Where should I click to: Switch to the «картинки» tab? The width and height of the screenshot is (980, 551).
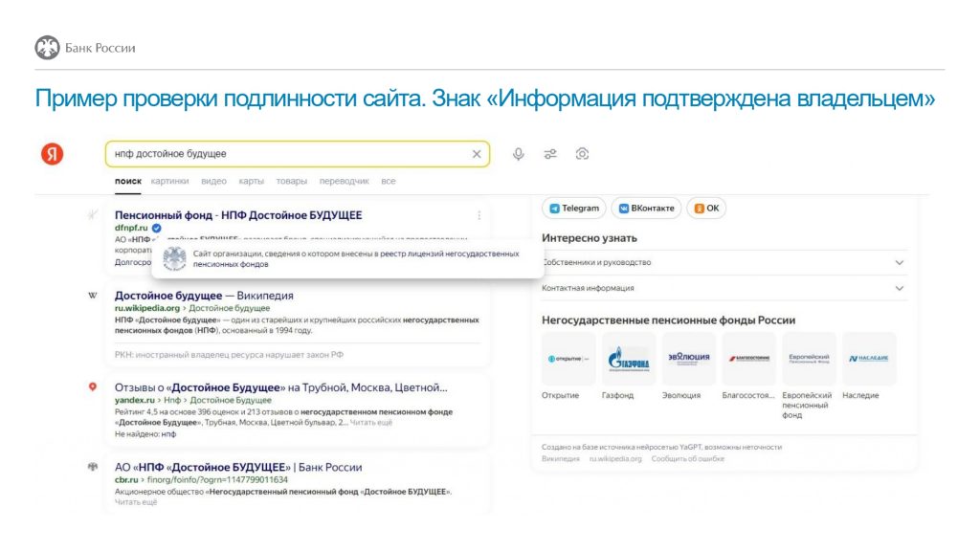(x=169, y=181)
